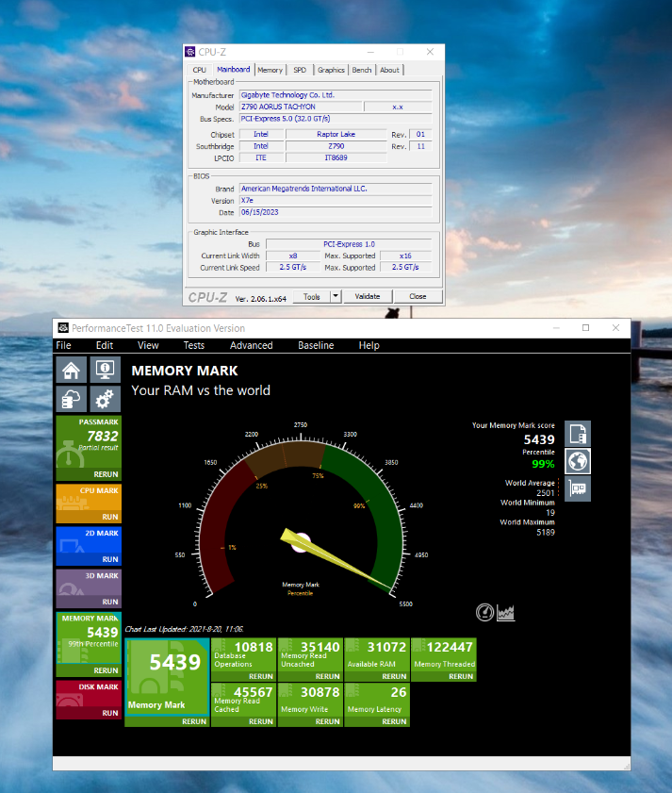Click the PerformanceTest title bar app icon

point(63,328)
